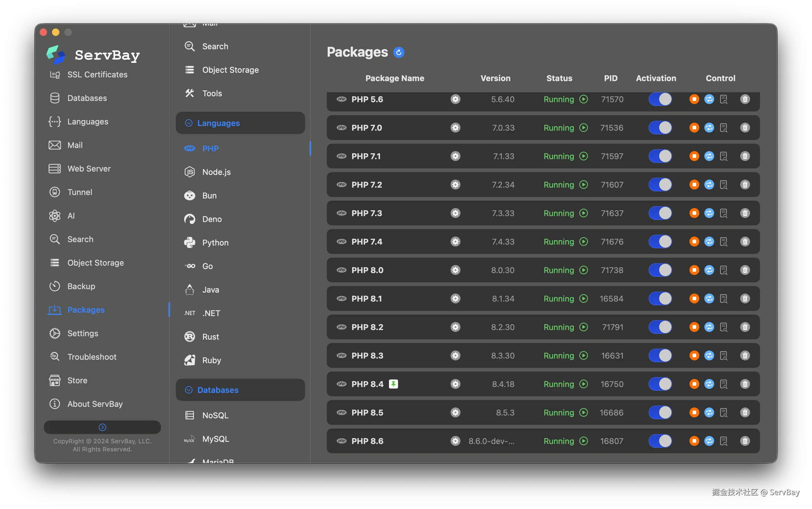Go to Troubleshoot section
The width and height of the screenshot is (812, 509).
[x=92, y=357]
